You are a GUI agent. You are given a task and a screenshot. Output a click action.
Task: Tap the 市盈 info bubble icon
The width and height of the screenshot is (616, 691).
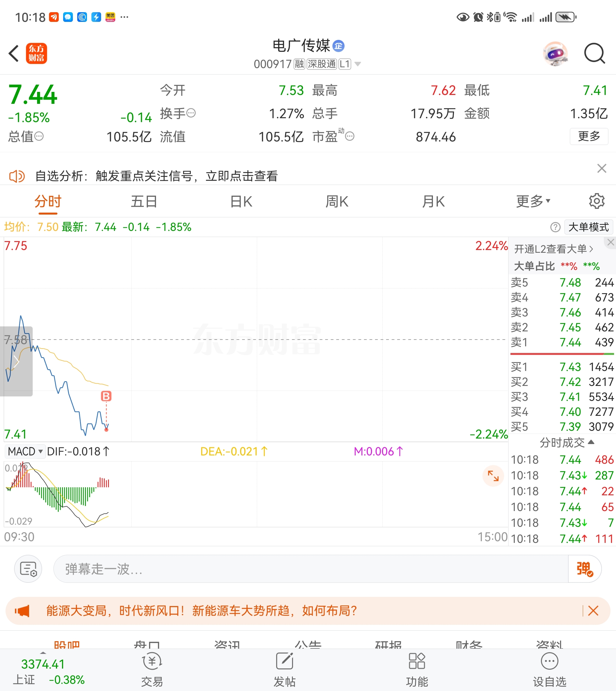350,136
